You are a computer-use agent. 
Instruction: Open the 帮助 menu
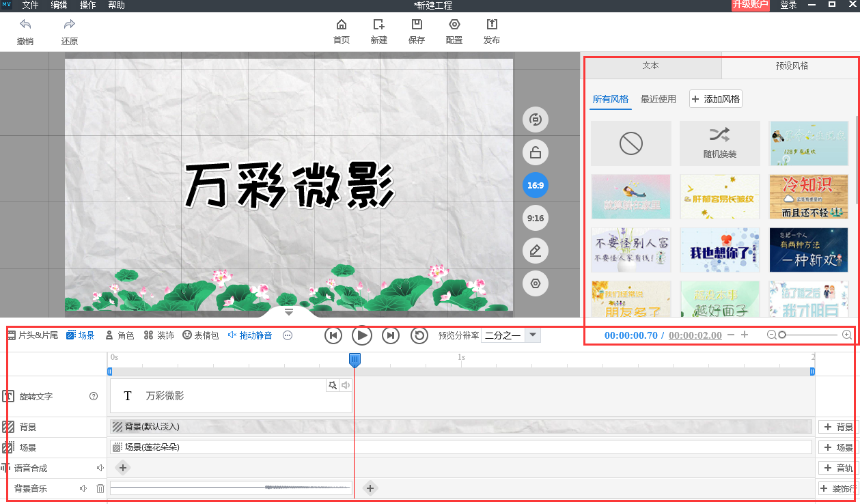116,5
